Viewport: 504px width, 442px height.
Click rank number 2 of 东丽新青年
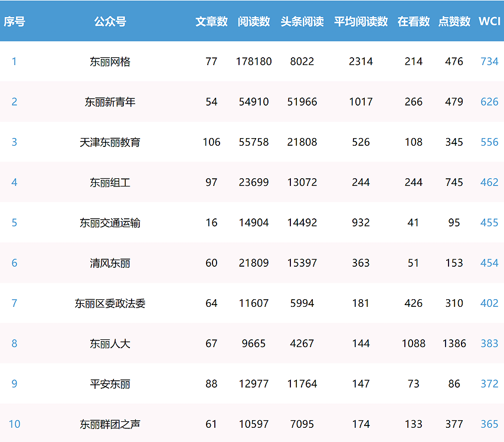coord(14,102)
